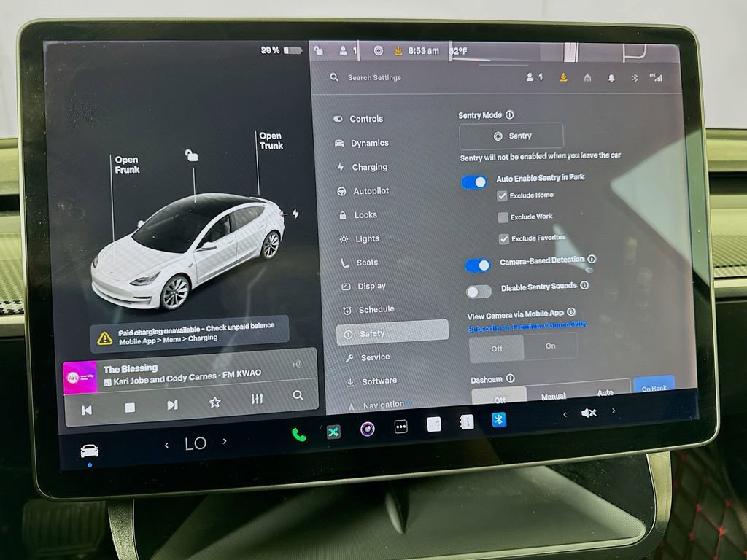This screenshot has width=747, height=560.
Task: Open Locks settings menu
Action: (358, 215)
